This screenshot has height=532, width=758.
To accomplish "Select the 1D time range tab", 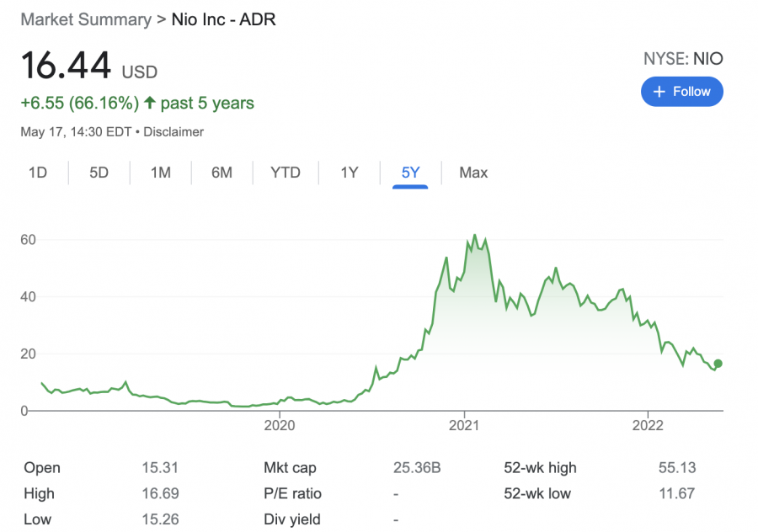I will [38, 173].
